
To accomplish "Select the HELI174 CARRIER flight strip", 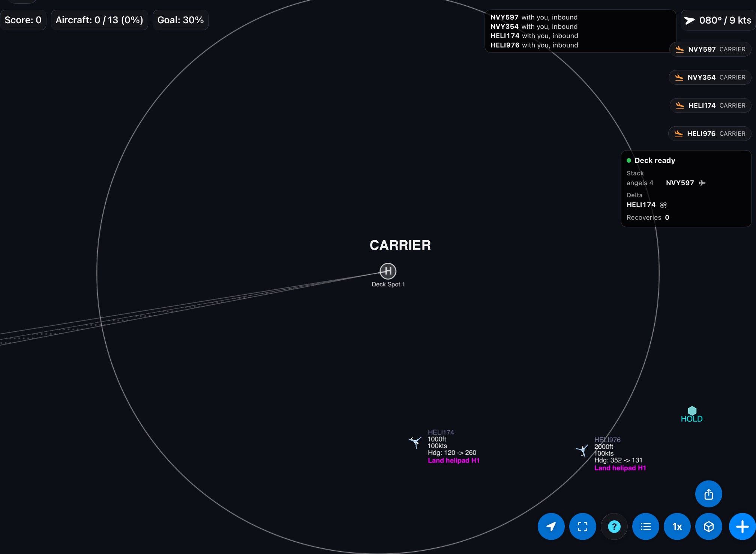I will point(710,105).
